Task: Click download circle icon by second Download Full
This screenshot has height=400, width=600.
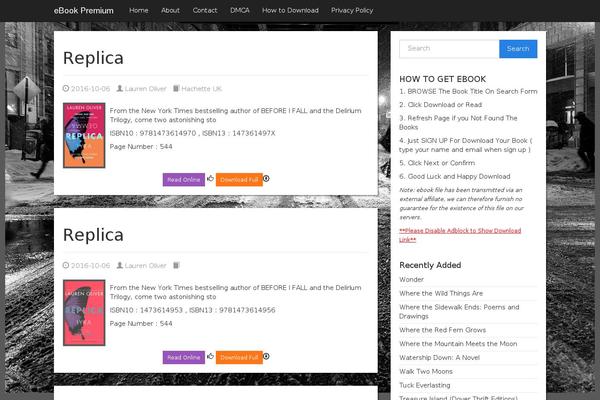Action: 266,356
